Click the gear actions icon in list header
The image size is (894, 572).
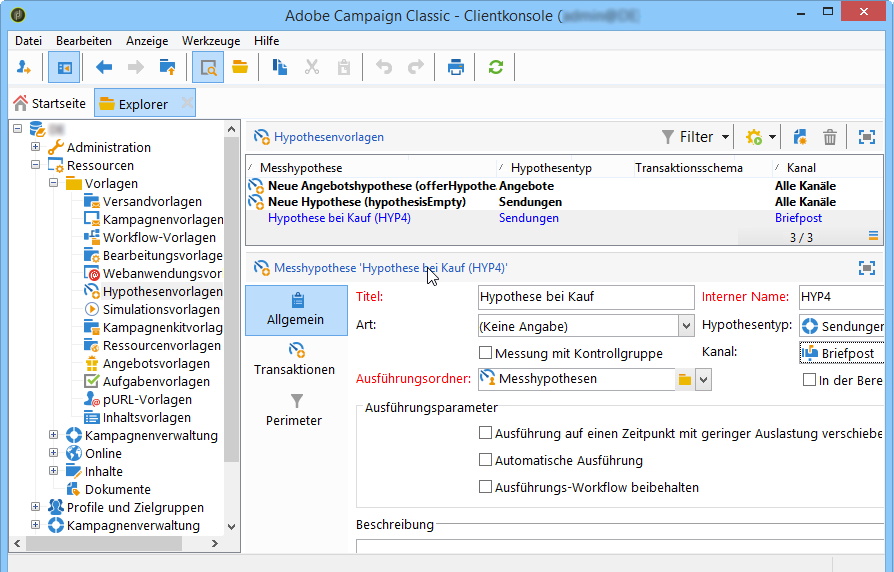coord(754,137)
